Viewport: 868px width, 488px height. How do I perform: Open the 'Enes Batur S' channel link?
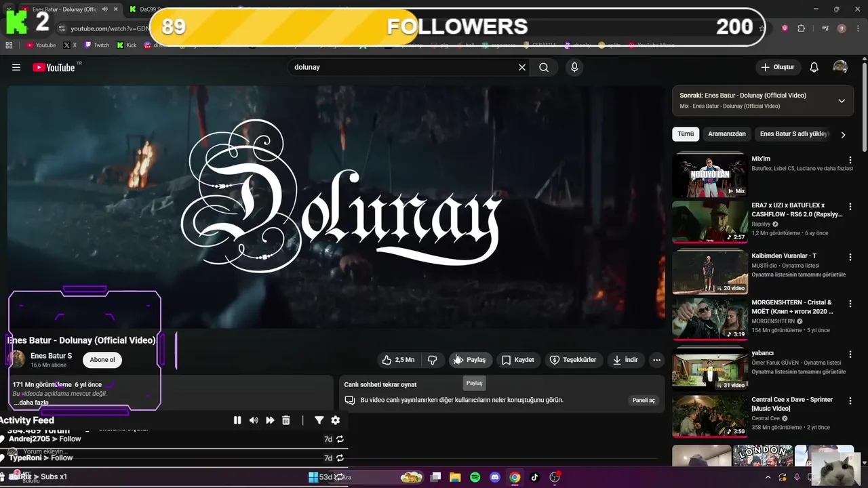click(51, 356)
